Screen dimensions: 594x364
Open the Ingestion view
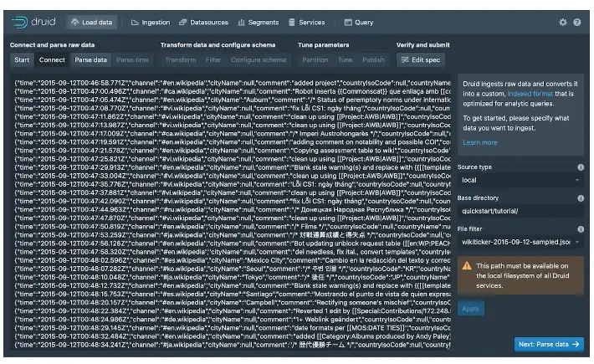[x=151, y=23]
